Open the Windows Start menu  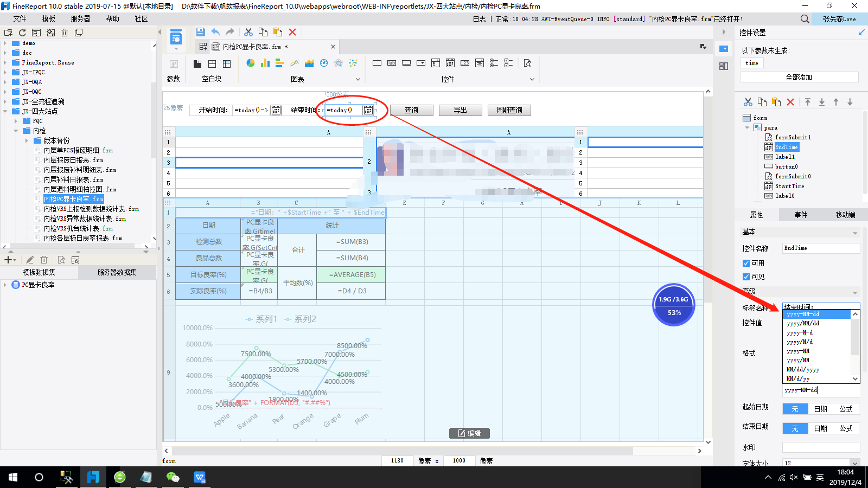(x=13, y=477)
